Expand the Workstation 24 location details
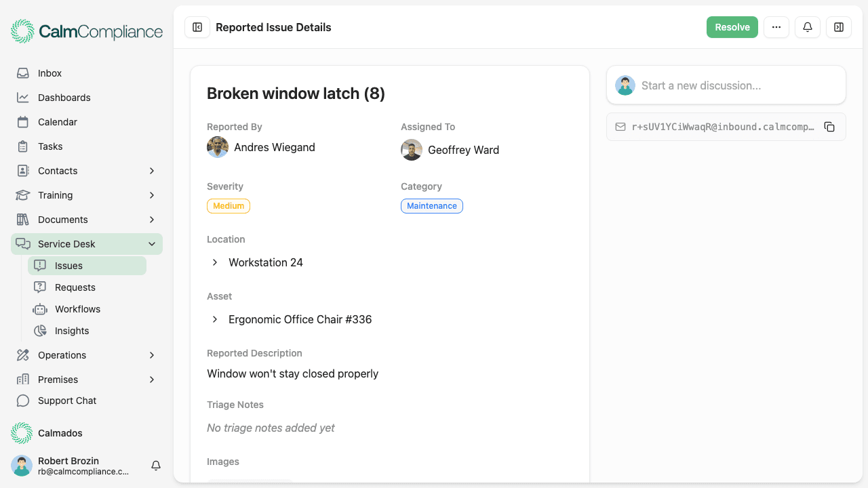 click(x=214, y=262)
